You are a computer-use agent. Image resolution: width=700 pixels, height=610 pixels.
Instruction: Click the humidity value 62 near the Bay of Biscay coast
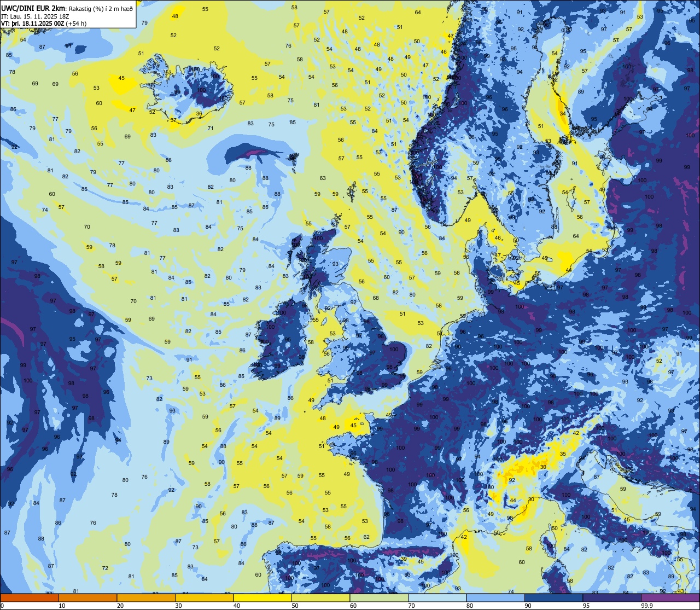pos(366,537)
